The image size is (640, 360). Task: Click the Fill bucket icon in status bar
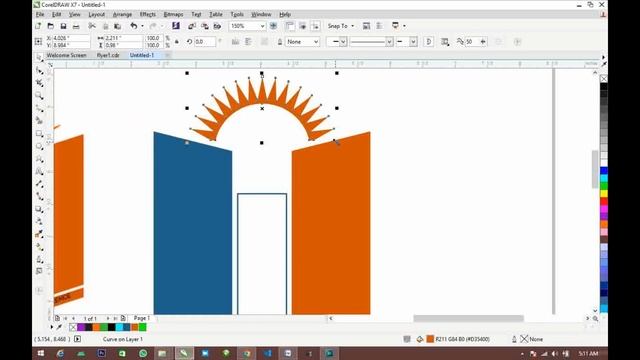tap(420, 339)
